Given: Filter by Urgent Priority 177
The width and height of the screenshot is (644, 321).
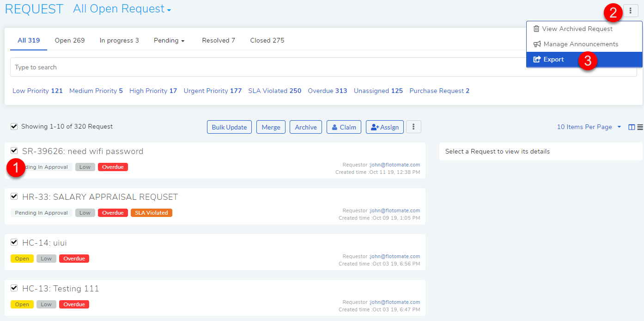Looking at the screenshot, I should [x=213, y=91].
